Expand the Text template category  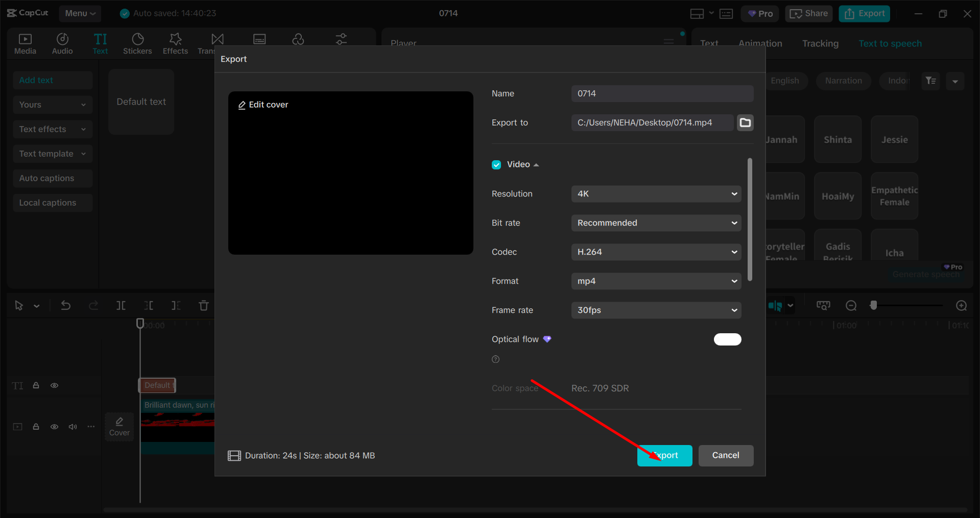(53, 154)
